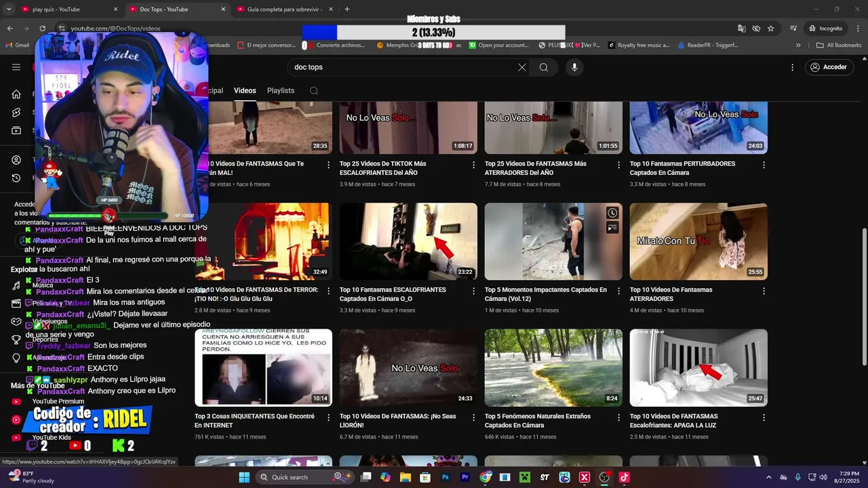Click the YouTube search magnifier button

coord(544,67)
